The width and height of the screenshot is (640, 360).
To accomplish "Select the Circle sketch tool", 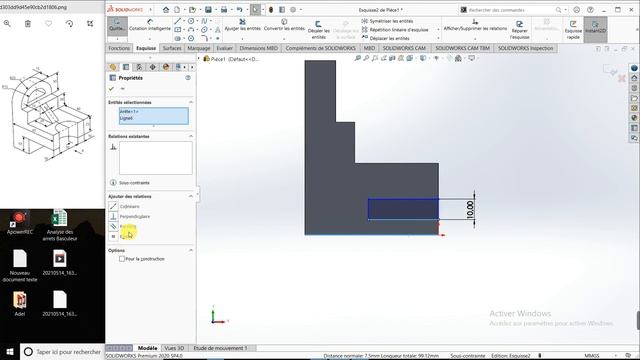I will tap(191, 21).
